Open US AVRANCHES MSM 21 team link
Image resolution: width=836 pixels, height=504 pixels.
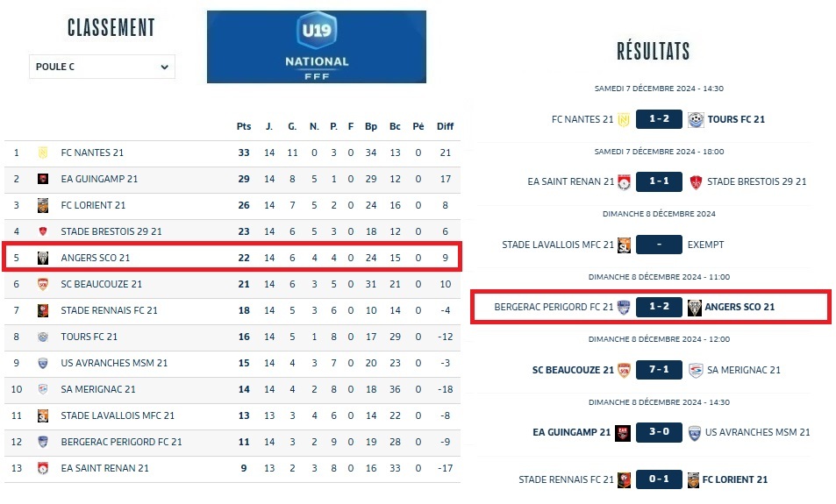pos(114,363)
